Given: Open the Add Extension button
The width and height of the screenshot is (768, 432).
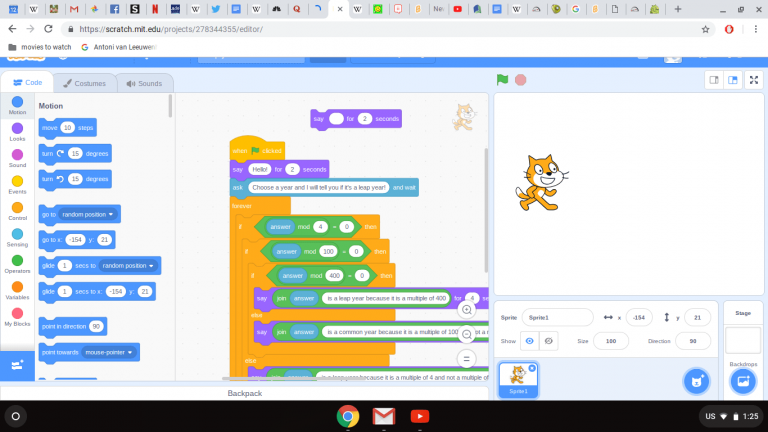Looking at the screenshot, I should point(17,366).
